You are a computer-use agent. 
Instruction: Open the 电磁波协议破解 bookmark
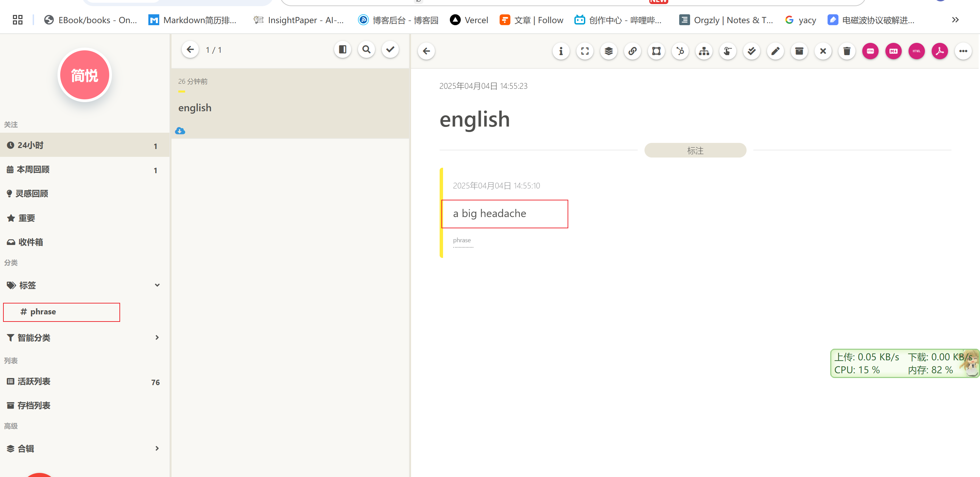tap(871, 20)
